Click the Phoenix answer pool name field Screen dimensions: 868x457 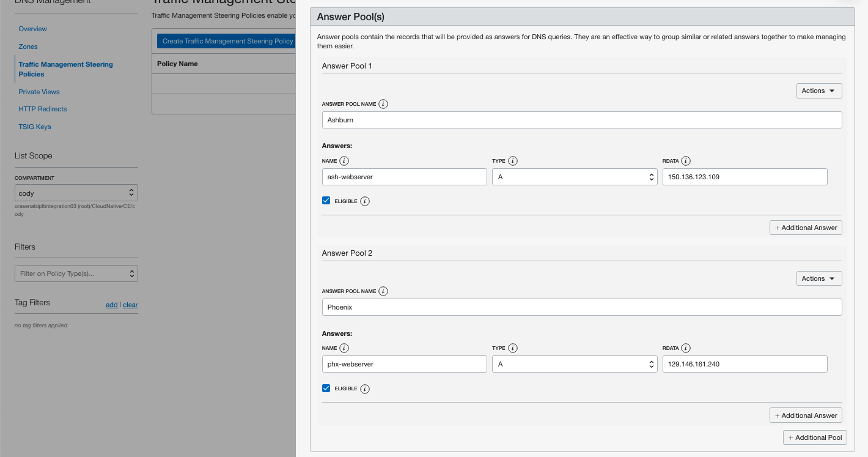pos(581,307)
